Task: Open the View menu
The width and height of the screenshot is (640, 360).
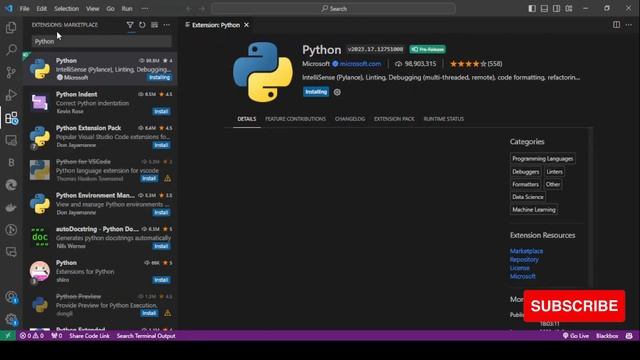Action: point(93,9)
